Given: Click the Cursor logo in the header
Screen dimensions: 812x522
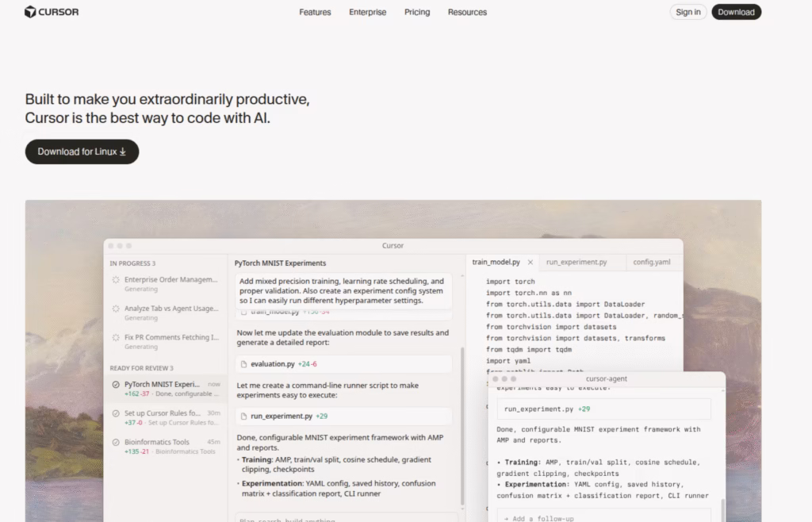Looking at the screenshot, I should (x=51, y=12).
